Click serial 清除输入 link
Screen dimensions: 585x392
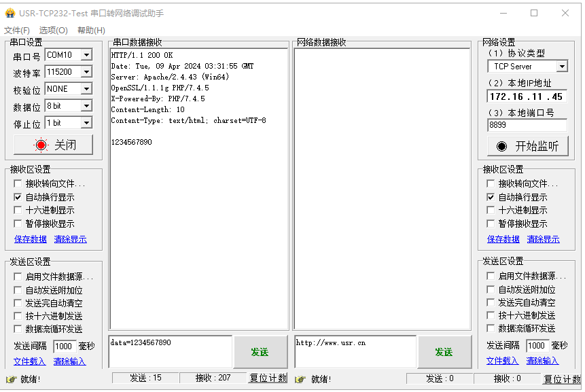[70, 361]
